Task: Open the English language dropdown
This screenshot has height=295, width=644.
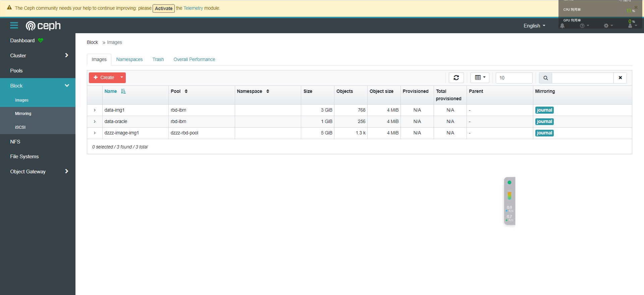Action: (534, 26)
